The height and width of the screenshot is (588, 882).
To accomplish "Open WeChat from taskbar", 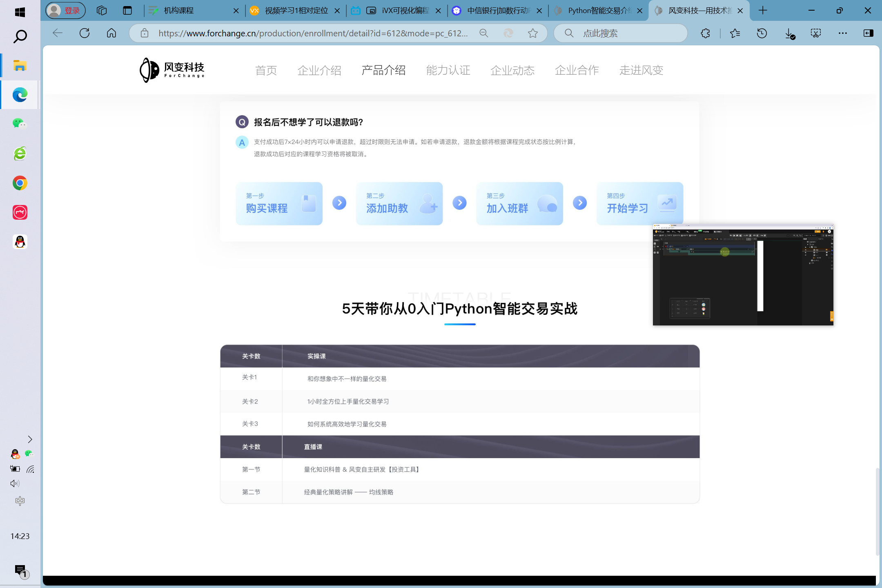I will coord(20,124).
